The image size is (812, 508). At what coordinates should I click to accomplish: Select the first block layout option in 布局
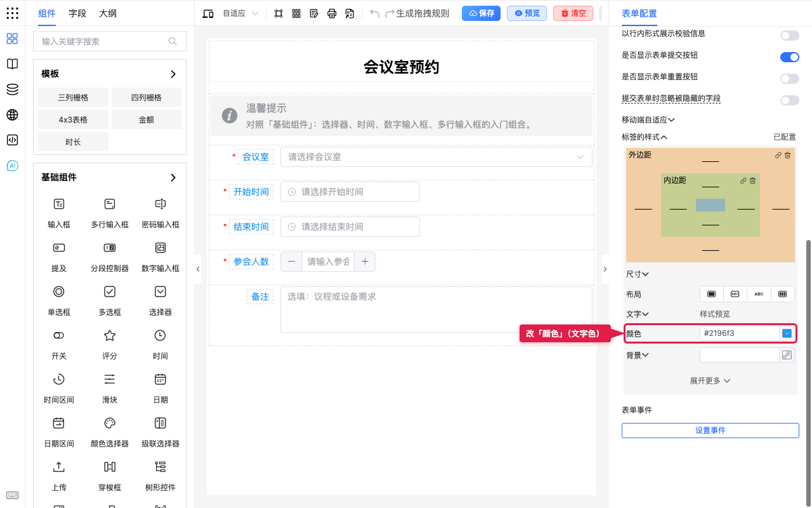click(x=712, y=294)
